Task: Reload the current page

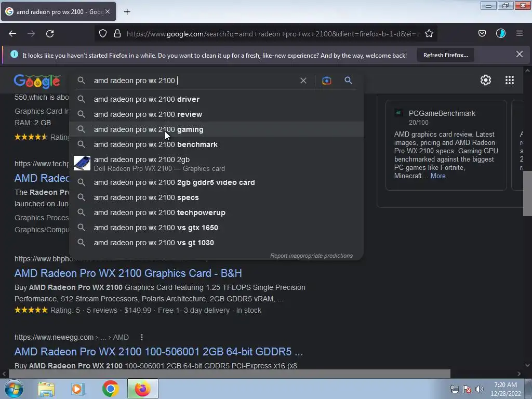Action: pyautogui.click(x=50, y=34)
